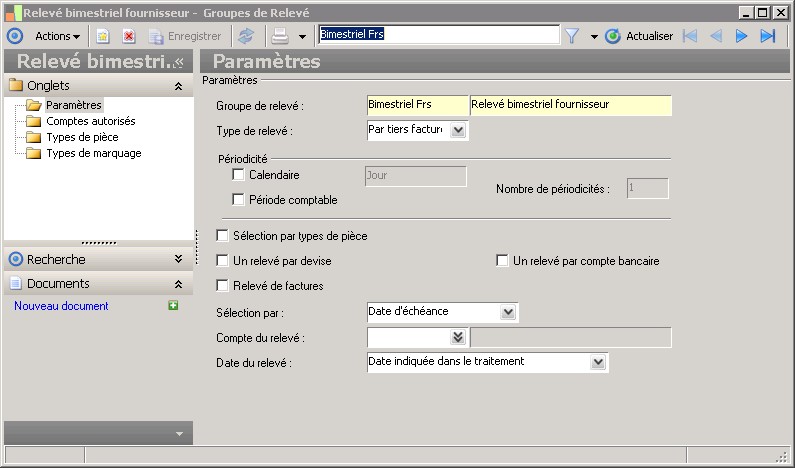
Task: Open the Actions menu
Action: (x=57, y=36)
